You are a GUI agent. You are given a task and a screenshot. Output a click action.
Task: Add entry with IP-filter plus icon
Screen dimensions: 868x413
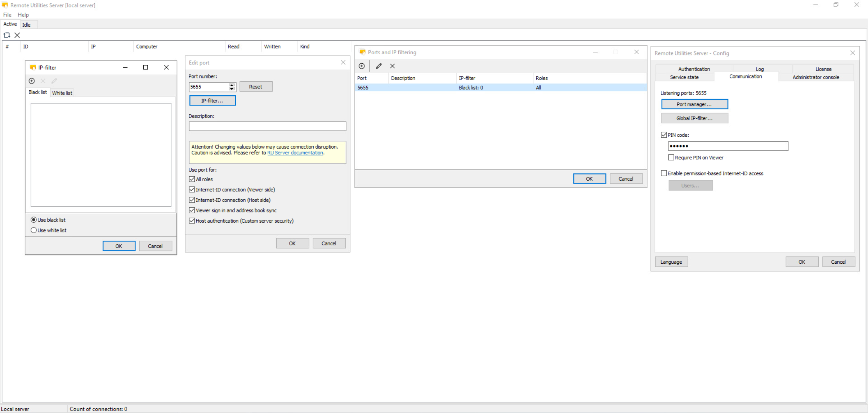pos(32,81)
